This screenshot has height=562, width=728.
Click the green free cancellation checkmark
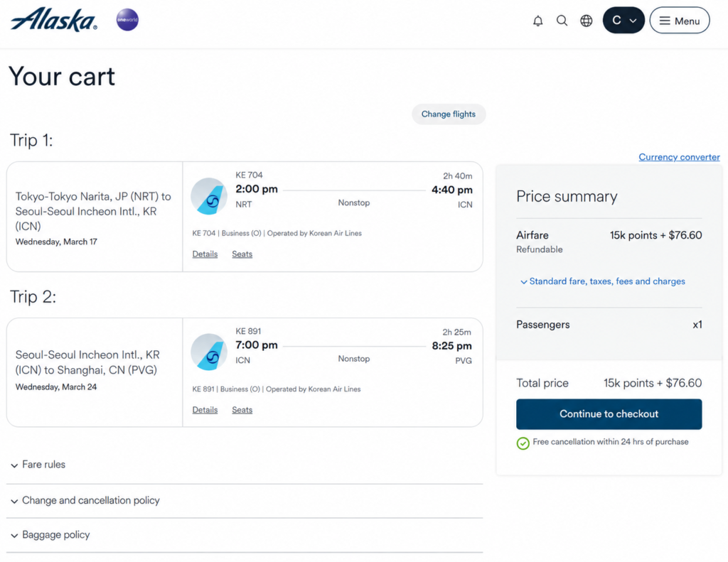coord(523,443)
